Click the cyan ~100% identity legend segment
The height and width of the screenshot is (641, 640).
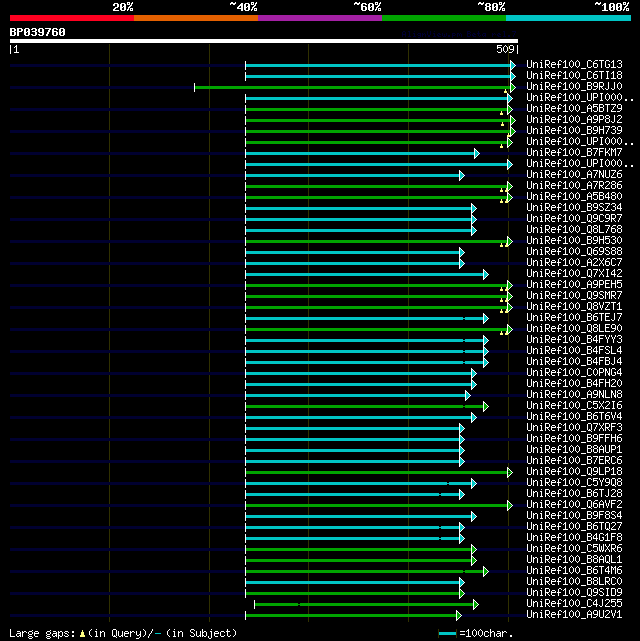(568, 18)
